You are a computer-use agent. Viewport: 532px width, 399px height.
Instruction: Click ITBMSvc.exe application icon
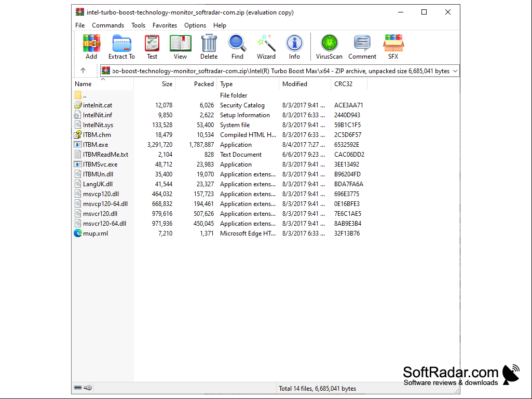(78, 164)
